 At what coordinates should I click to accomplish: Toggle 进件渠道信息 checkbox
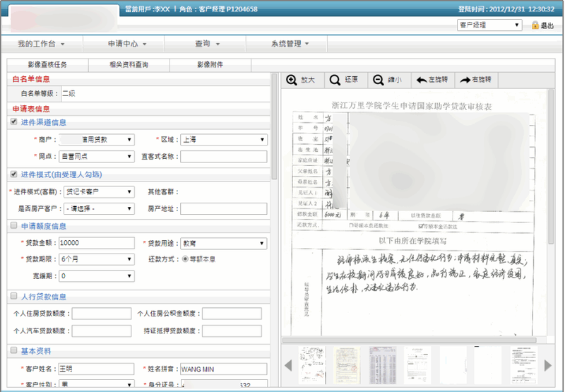pos(13,121)
